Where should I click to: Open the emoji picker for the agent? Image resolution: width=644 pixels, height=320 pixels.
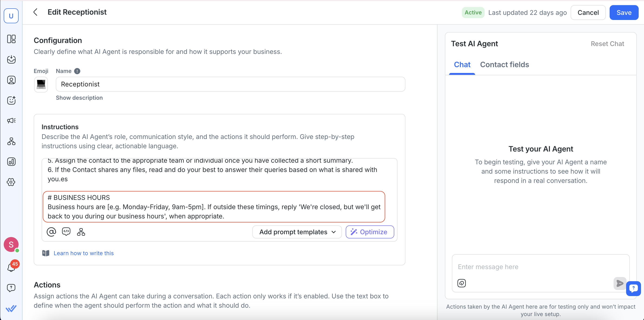coord(41,85)
